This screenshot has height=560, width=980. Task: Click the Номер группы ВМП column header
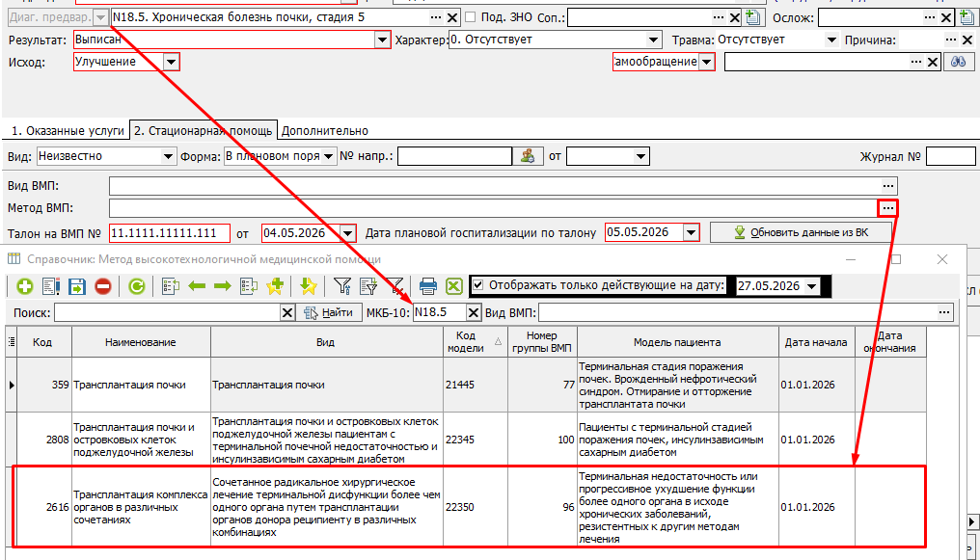coord(542,342)
